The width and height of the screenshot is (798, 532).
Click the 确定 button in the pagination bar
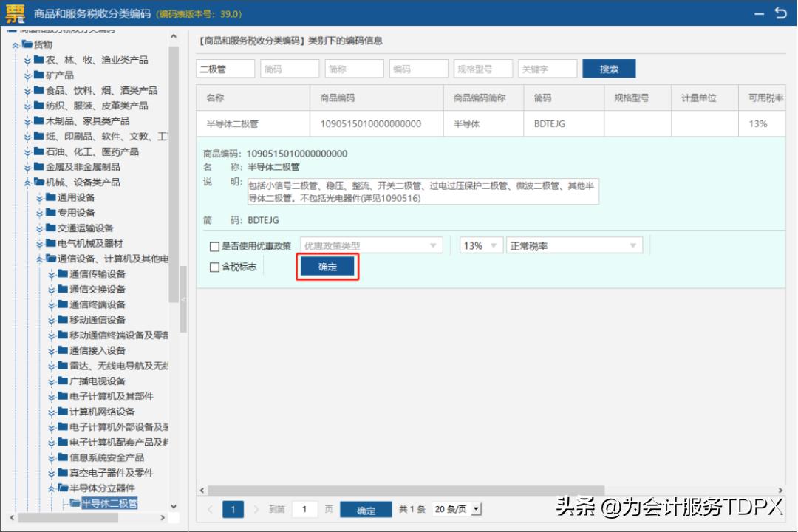click(x=366, y=510)
